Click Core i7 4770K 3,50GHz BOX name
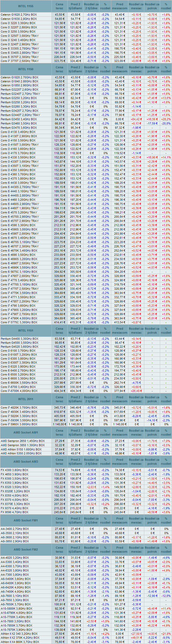Image resolution: width=172 pixels, height=644 pixels. [19, 293]
